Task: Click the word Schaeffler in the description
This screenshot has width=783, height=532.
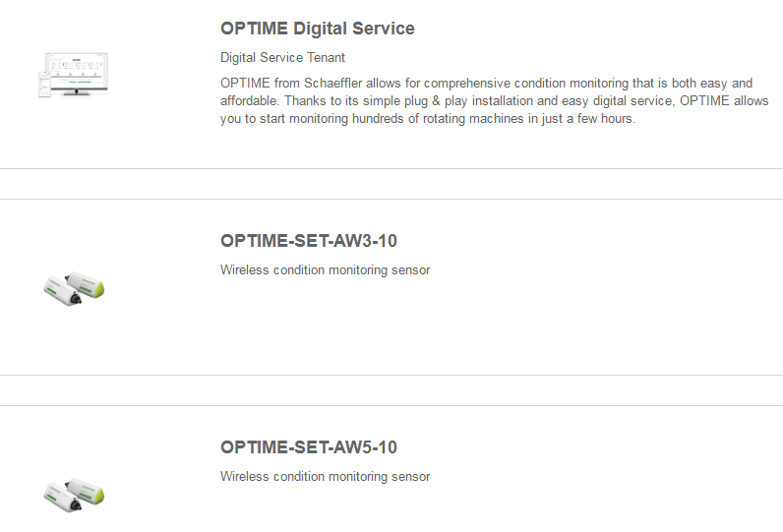Action: click(333, 83)
